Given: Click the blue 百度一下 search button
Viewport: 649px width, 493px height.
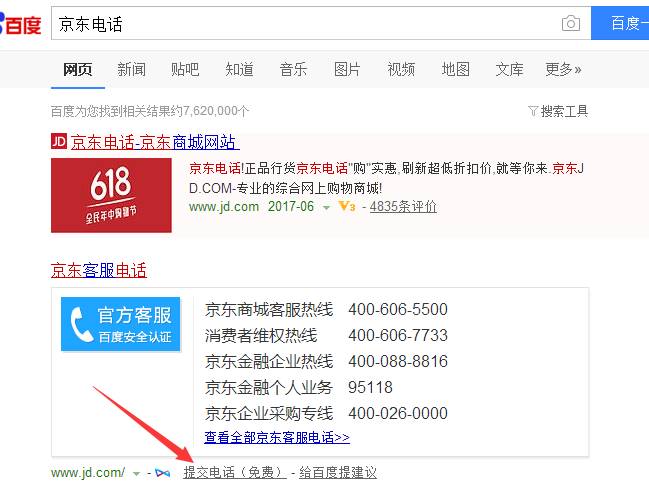Looking at the screenshot, I should click(620, 23).
